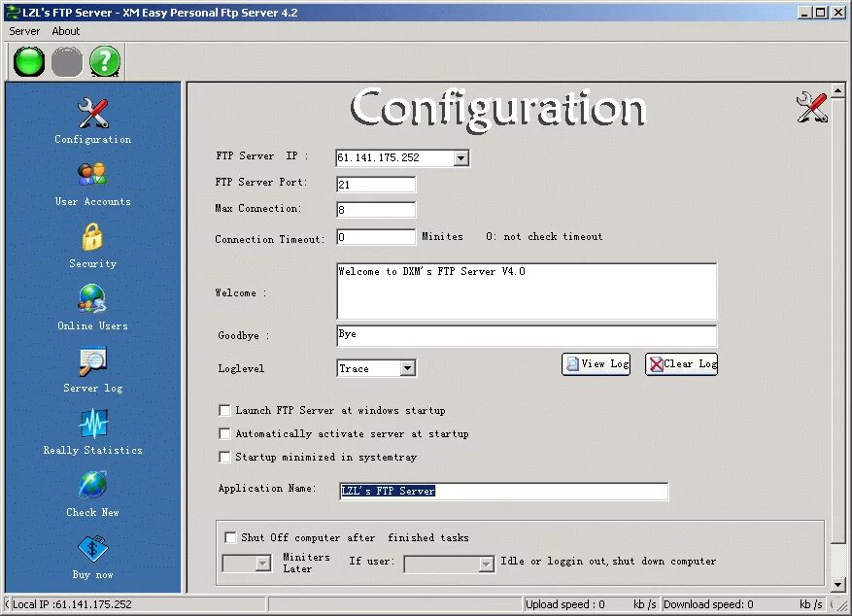
Task: Click the Max Connection field
Action: pos(376,210)
